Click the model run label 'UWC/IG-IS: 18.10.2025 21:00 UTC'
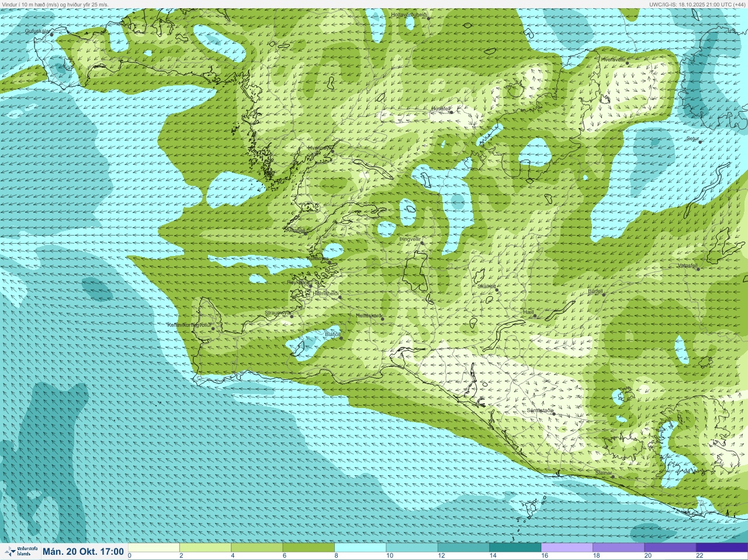The width and height of the screenshot is (748, 560). [x=689, y=4]
